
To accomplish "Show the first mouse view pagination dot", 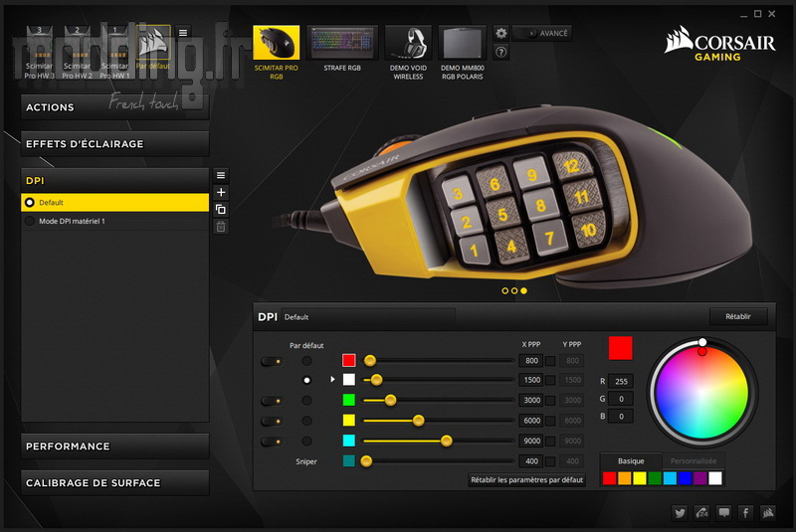I will coord(504,290).
